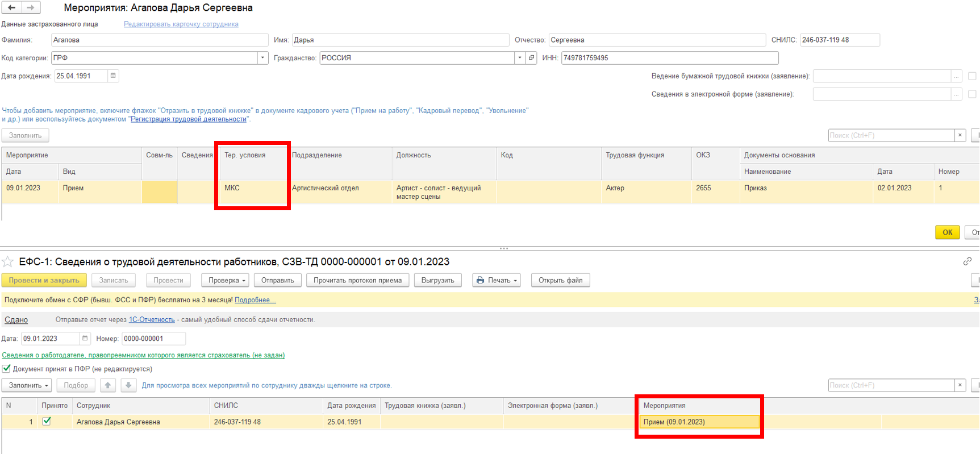Open 'Регистрация трудовой деятельности' link

189,119
